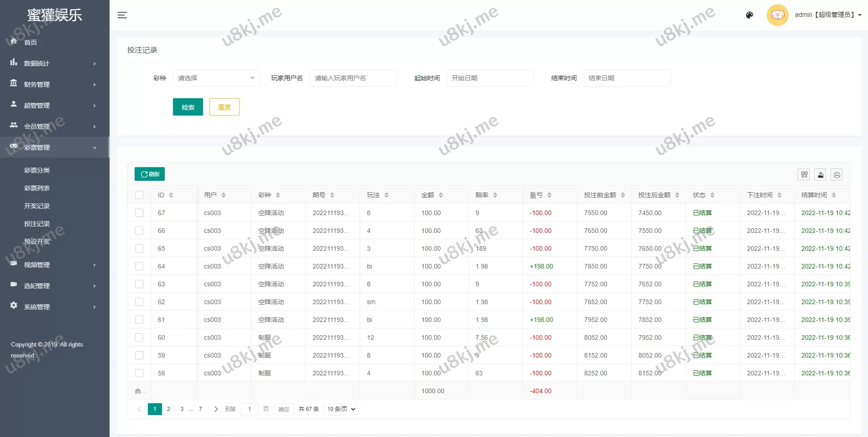Open the theme color palette icon
The width and height of the screenshot is (868, 437).
click(749, 15)
